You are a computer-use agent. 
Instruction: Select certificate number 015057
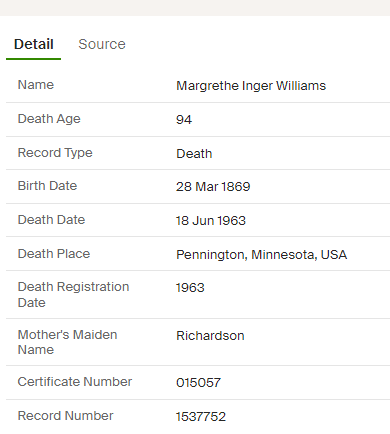198,383
